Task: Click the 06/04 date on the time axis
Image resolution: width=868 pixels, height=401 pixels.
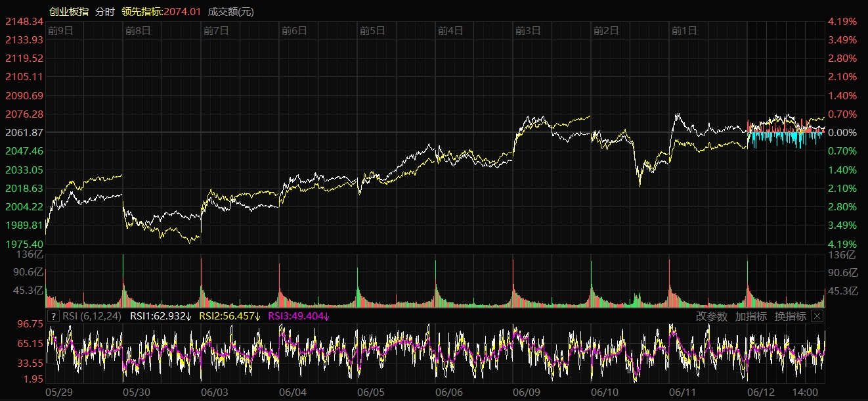Action: (293, 392)
